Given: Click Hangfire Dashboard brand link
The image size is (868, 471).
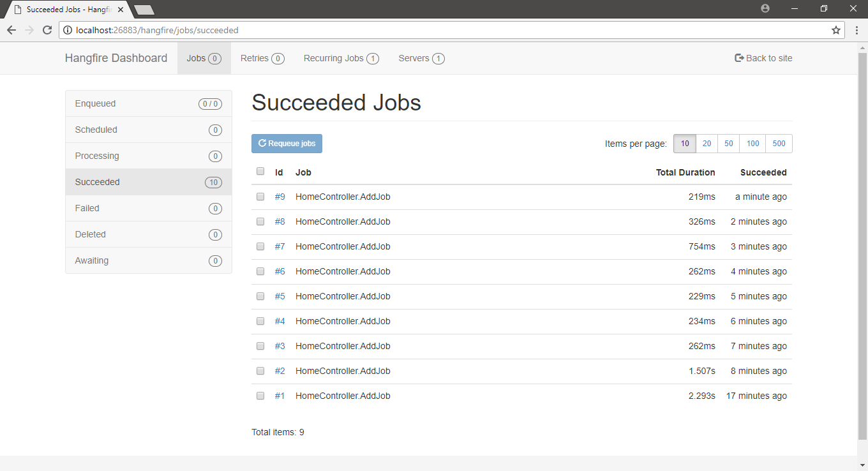Looking at the screenshot, I should click(116, 58).
